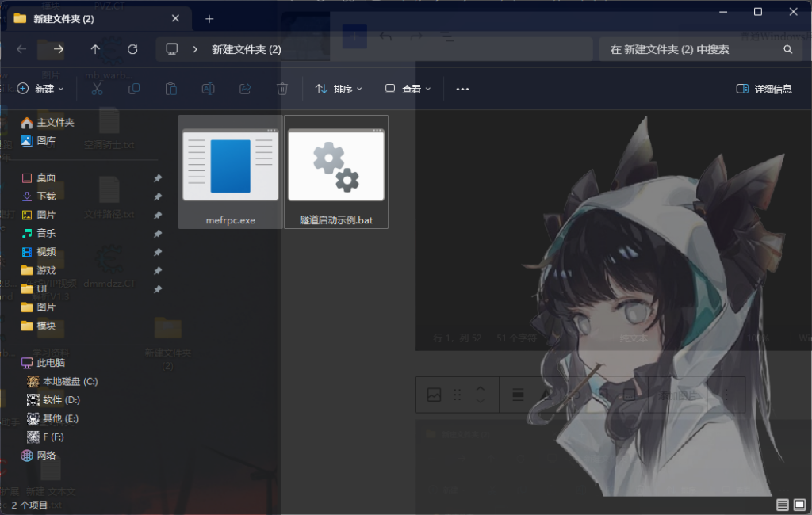Select the 隧道启动示例.bat file
This screenshot has width=812, height=515.
[x=336, y=173]
